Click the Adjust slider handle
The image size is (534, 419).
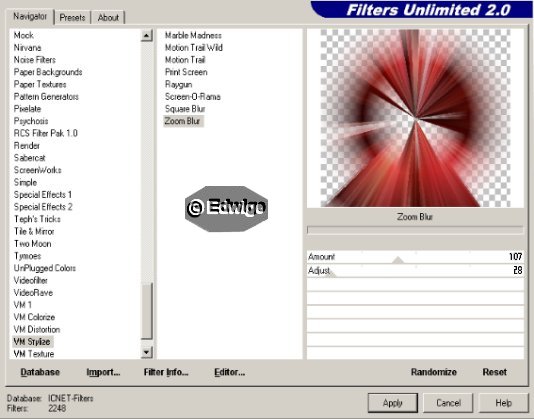(x=330, y=274)
